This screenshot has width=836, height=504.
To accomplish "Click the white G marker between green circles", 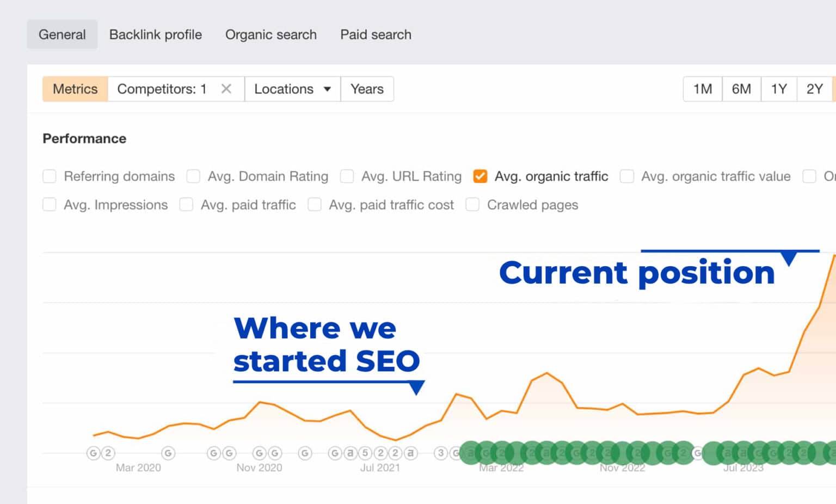I will click(x=697, y=453).
